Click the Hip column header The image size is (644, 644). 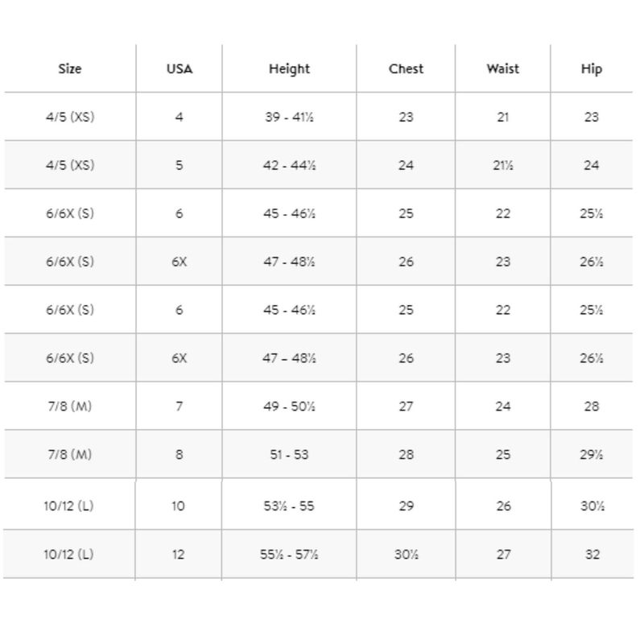coord(592,68)
